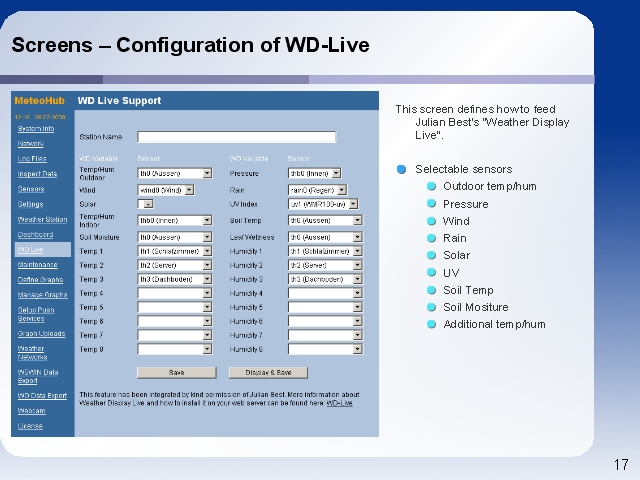Viewport: 640px width, 480px height.
Task: Go to the Dashboard link
Action: 35,234
